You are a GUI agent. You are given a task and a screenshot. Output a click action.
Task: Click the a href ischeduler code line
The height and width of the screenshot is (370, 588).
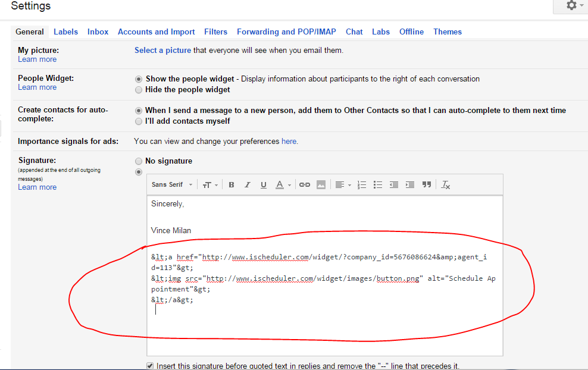coord(319,262)
